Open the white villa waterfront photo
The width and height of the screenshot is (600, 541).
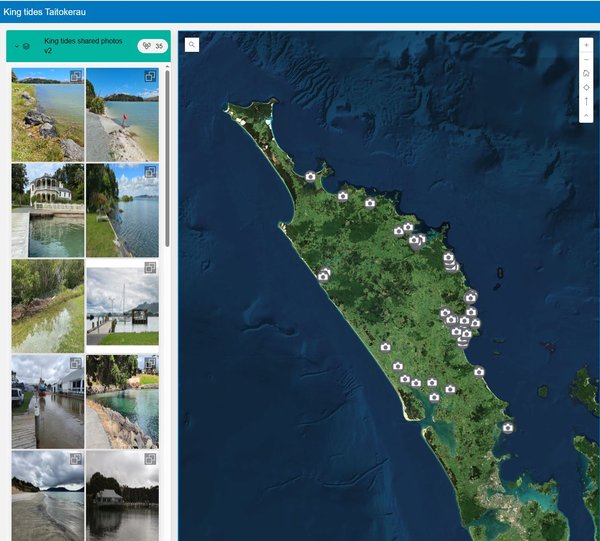(48, 210)
